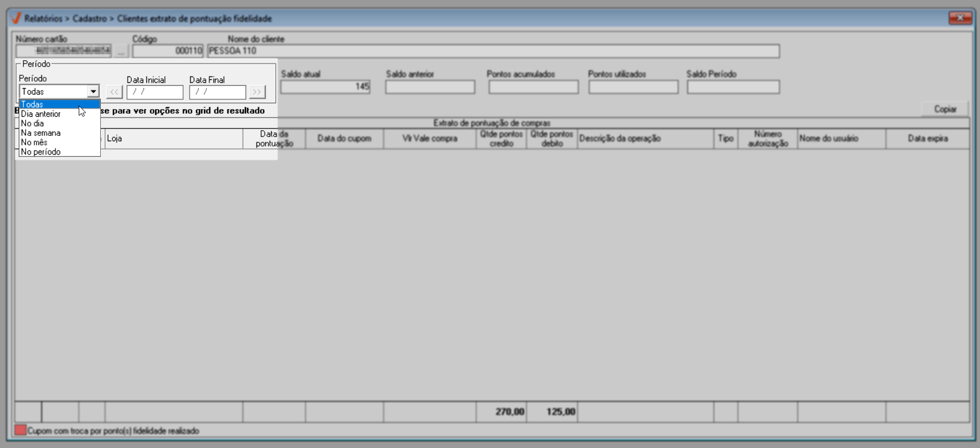Click the Saldo anterior field
Viewport: 980px width, 448px height.
430,87
